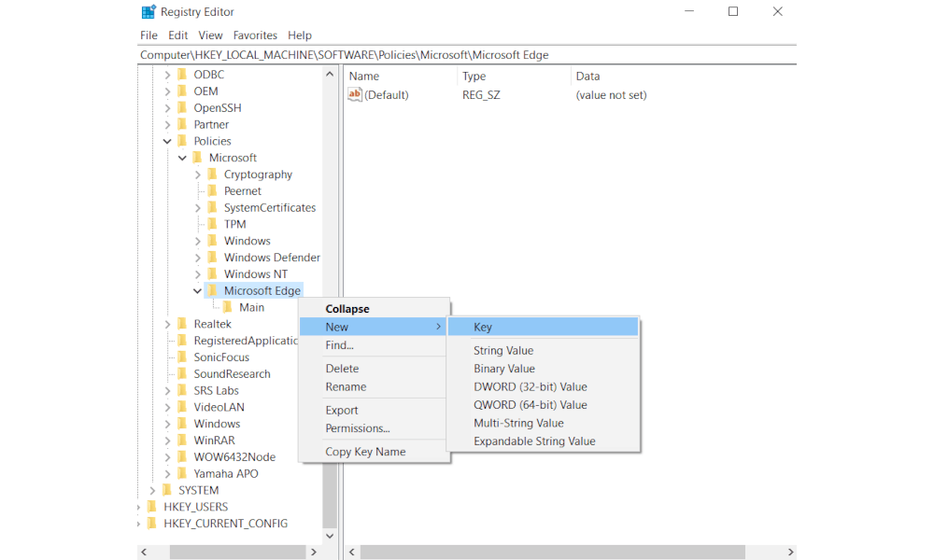Click the OEM folder icon

click(182, 91)
